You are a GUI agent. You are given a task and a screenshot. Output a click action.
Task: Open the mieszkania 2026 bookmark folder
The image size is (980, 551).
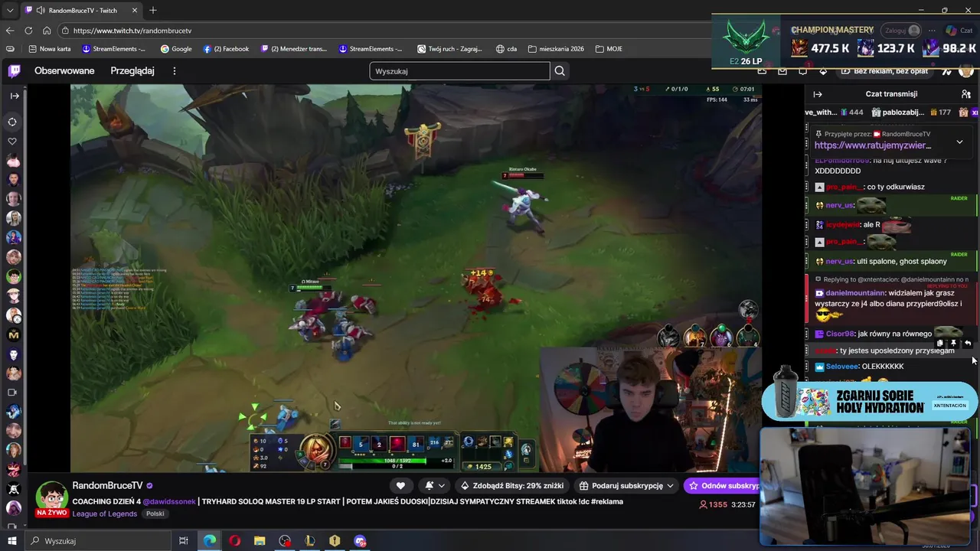(x=556, y=49)
